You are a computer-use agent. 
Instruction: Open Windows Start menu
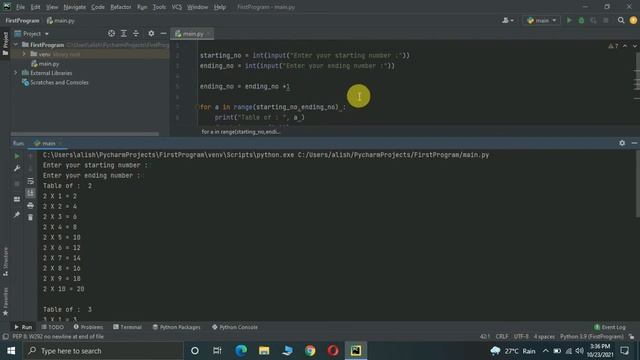tap(11, 351)
